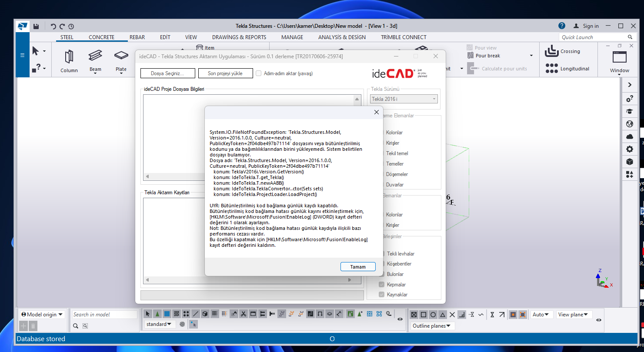Image resolution: width=644 pixels, height=352 pixels.
Task: Click the Database stored status bar text
Action: tap(41, 339)
